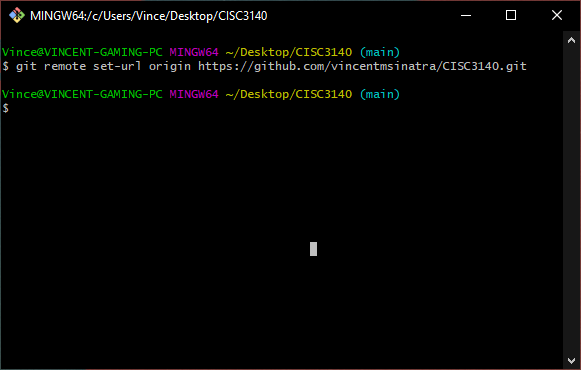Click the github.com URL in the command
Screen dimensions: 581x370
tap(362, 66)
